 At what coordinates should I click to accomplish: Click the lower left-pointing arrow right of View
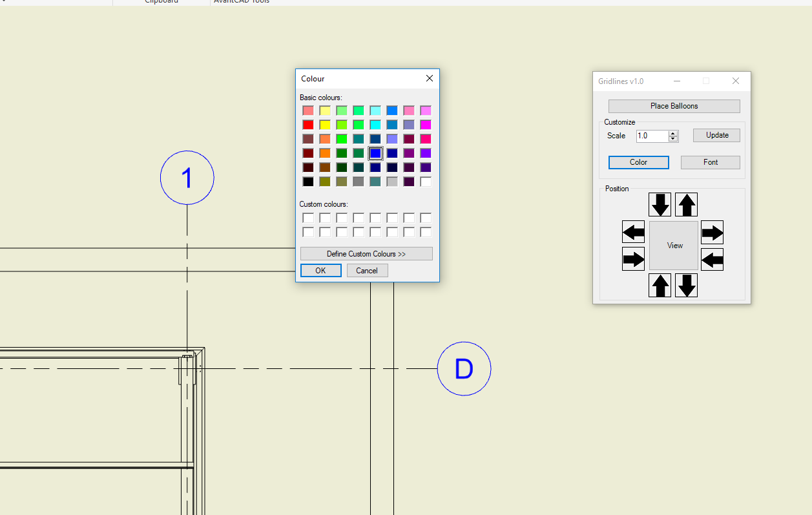712,259
